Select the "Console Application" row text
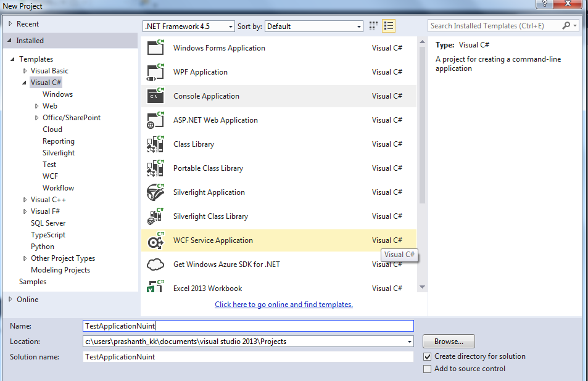The width and height of the screenshot is (588, 381). point(206,96)
